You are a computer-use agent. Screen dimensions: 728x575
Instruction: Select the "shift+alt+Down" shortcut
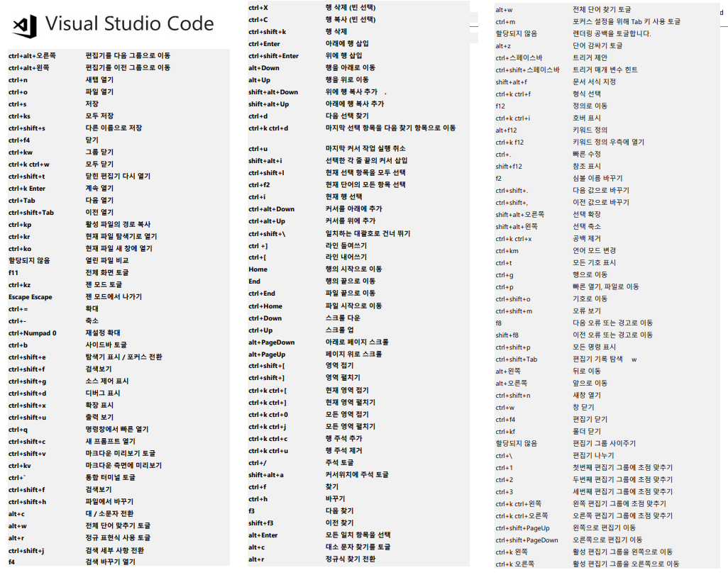[273, 92]
